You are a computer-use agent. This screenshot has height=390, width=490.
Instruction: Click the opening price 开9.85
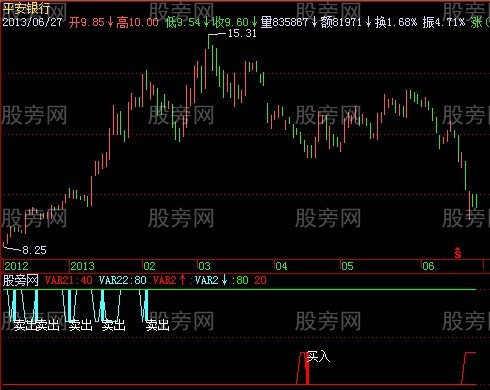(x=87, y=22)
